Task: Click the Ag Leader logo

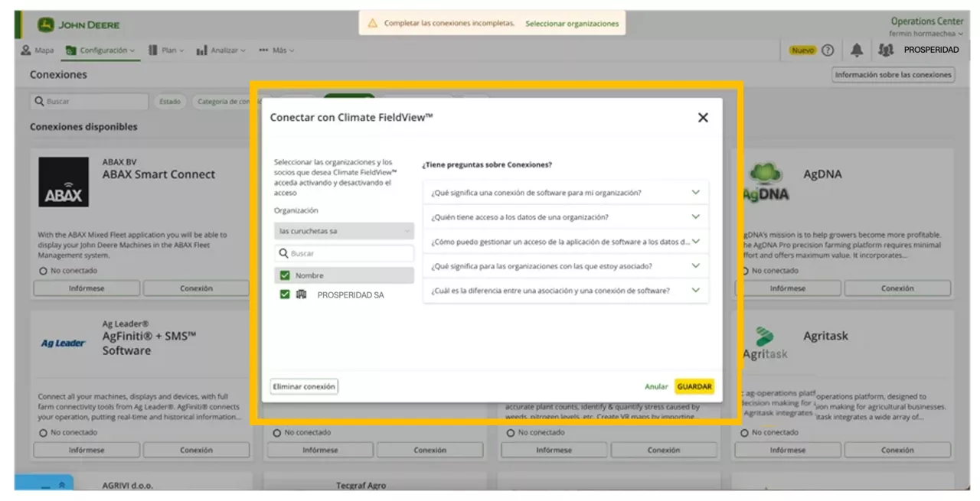Action: (63, 343)
